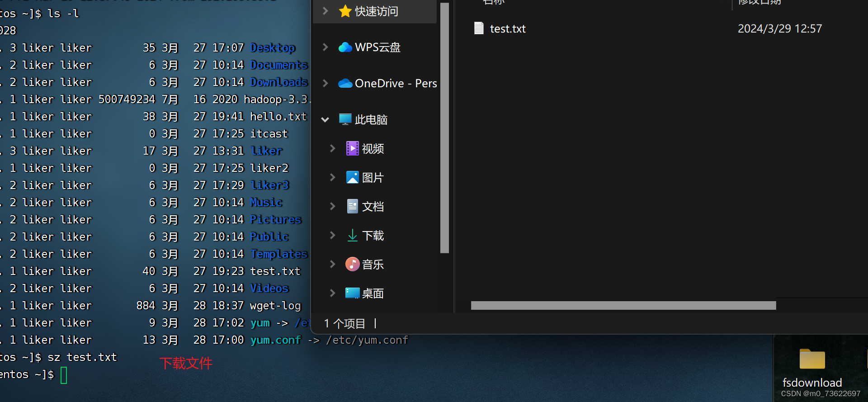The height and width of the screenshot is (402, 868).
Task: Click wget-log in terminal listing
Action: 275,305
